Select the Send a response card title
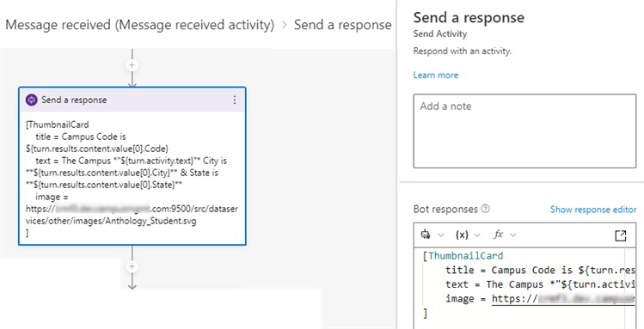 [x=74, y=100]
